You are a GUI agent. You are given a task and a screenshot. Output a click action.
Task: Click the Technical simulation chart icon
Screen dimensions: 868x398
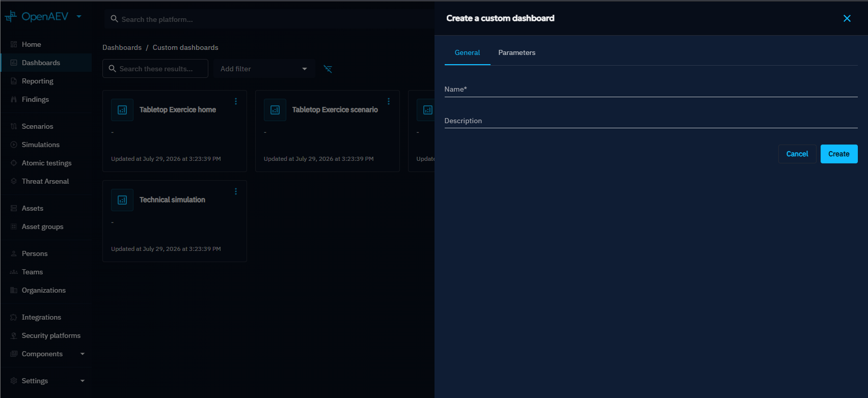pos(122,200)
